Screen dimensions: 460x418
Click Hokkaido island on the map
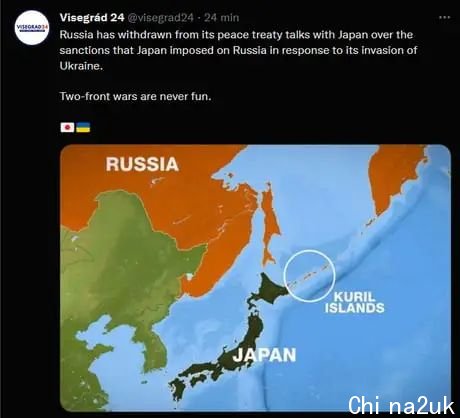[x=272, y=289]
